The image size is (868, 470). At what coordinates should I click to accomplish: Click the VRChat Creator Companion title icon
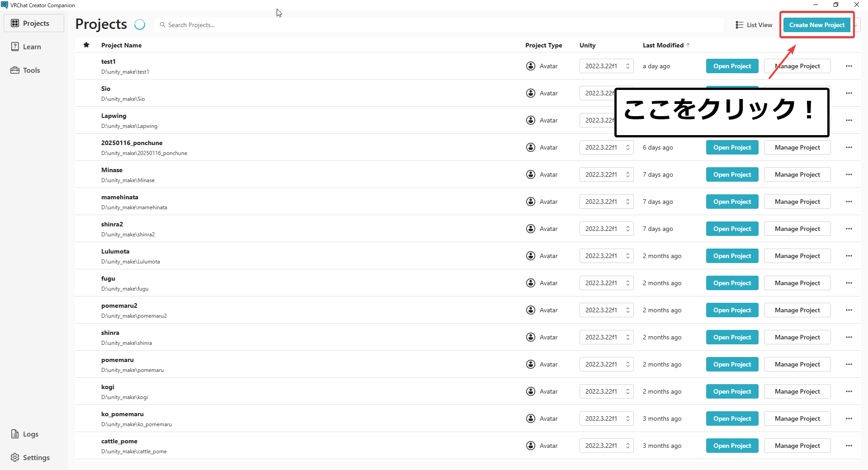pos(5,5)
